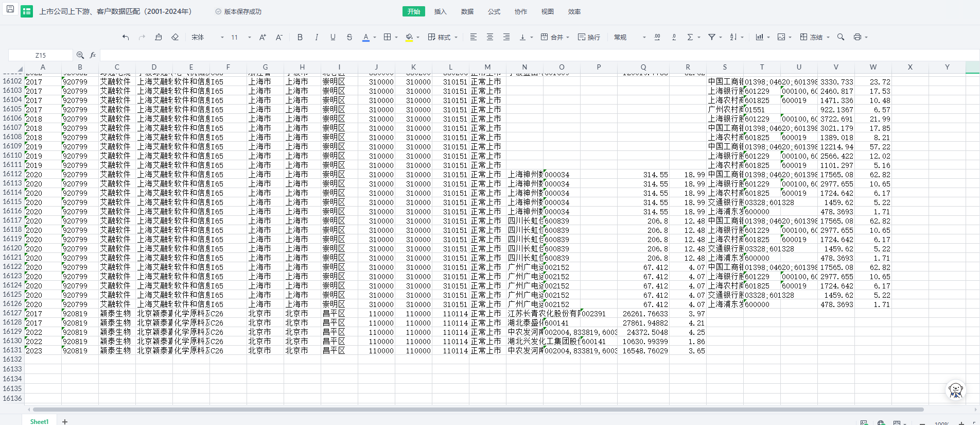The height and width of the screenshot is (425, 980).
Task: Click the Z15 cell name box
Action: [41, 55]
